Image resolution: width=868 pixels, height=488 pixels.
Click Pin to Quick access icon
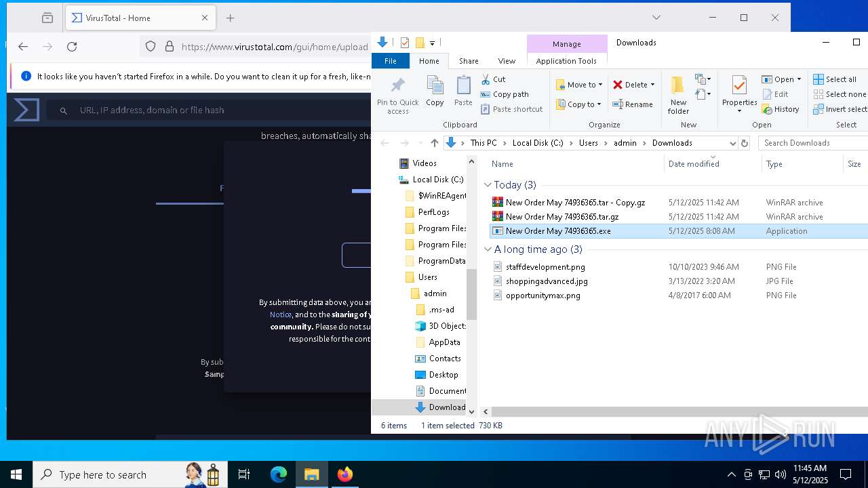pos(398,85)
